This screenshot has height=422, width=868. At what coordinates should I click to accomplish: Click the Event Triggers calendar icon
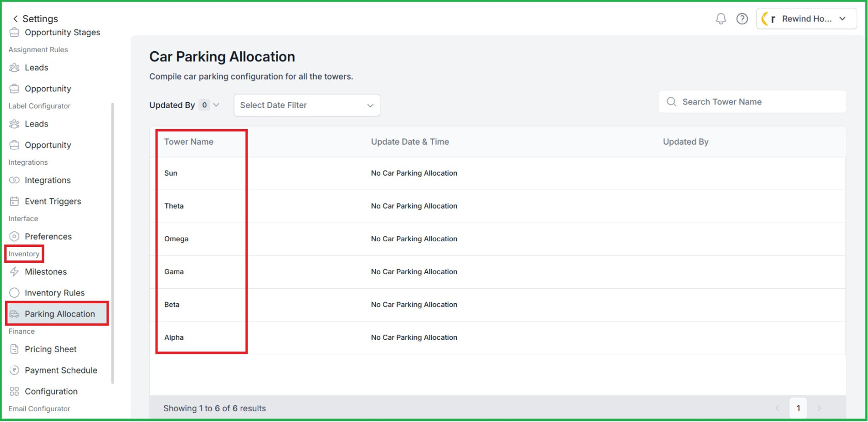click(14, 201)
